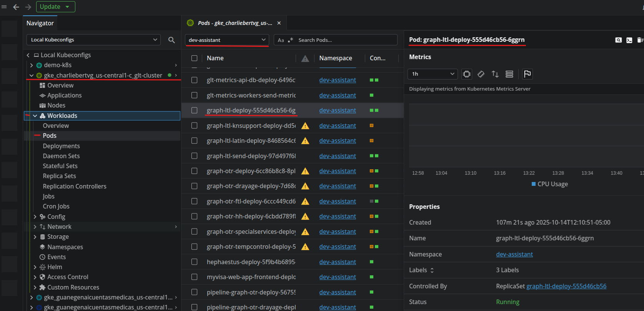Screen dimensions: 644x311
Task: Click Navigator search magnifier icon
Action: coord(171,40)
